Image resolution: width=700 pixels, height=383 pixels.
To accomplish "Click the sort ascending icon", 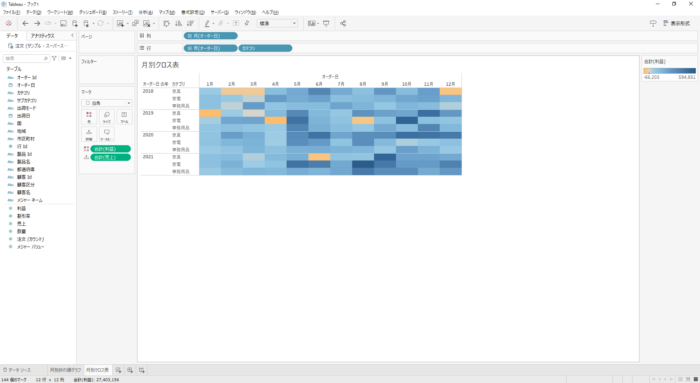I will (x=179, y=23).
